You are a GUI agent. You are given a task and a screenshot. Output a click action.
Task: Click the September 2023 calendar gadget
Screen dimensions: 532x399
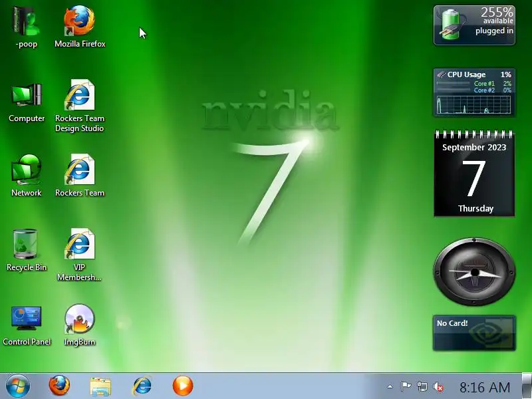474,173
